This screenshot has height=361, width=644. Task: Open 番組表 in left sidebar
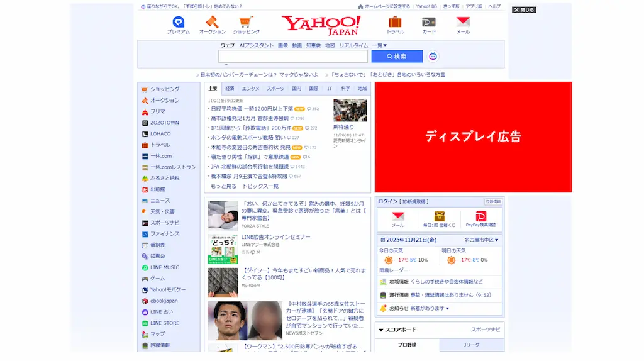157,245
